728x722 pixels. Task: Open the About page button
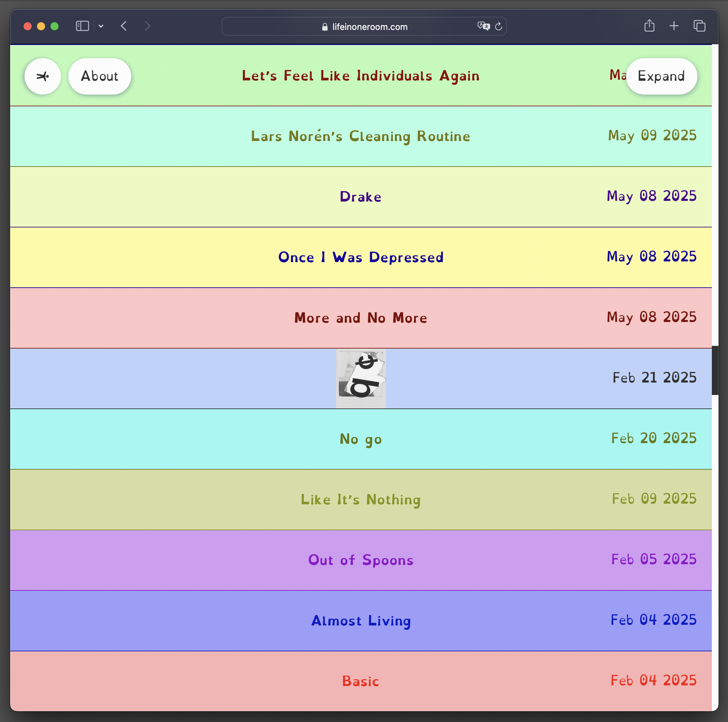coord(100,76)
